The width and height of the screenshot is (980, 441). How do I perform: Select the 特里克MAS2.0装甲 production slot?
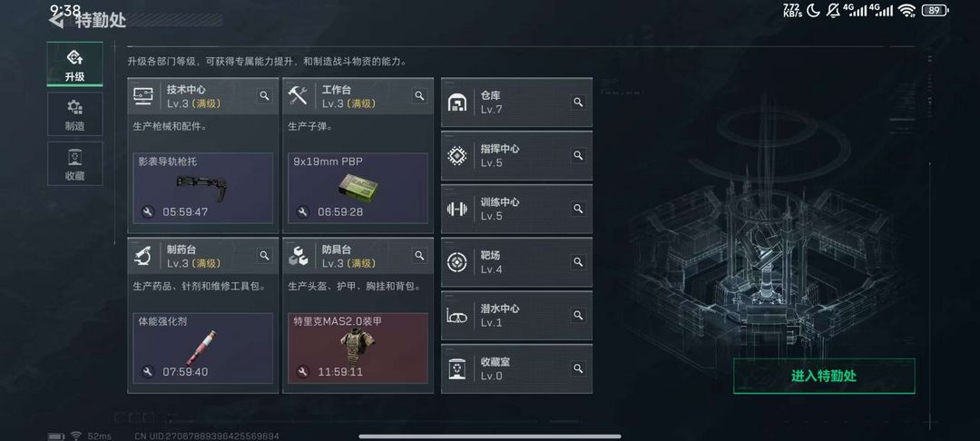click(358, 348)
